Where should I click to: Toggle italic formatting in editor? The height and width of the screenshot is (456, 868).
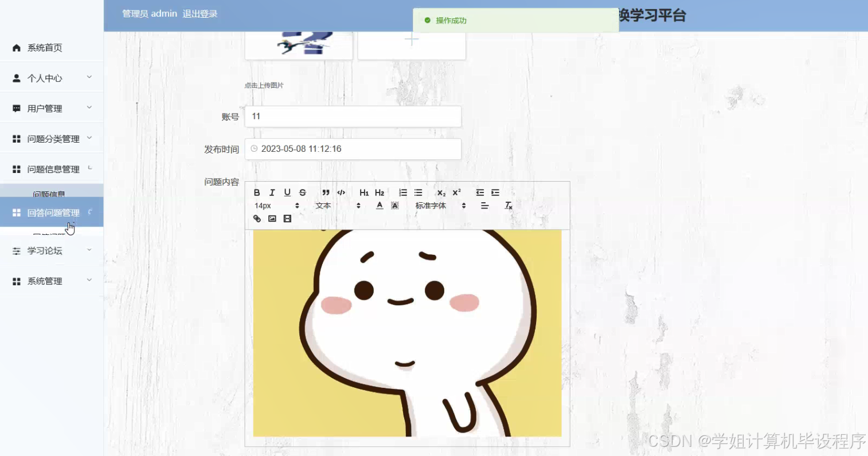point(272,192)
